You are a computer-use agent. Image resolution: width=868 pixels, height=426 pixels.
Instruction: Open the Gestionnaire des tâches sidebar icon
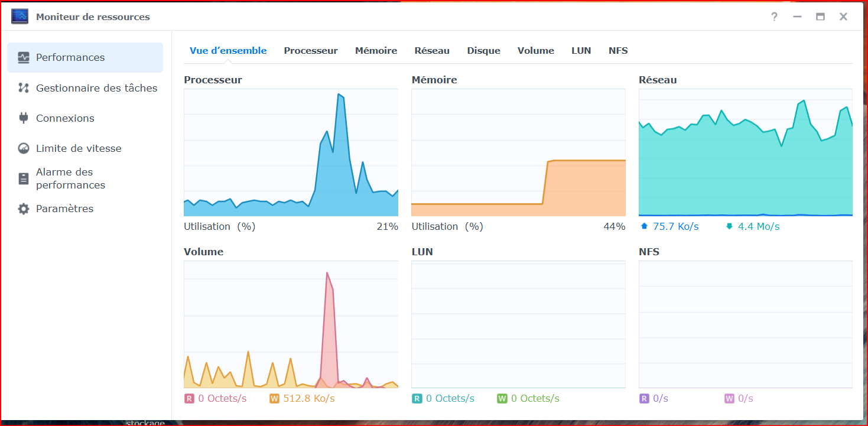point(24,88)
